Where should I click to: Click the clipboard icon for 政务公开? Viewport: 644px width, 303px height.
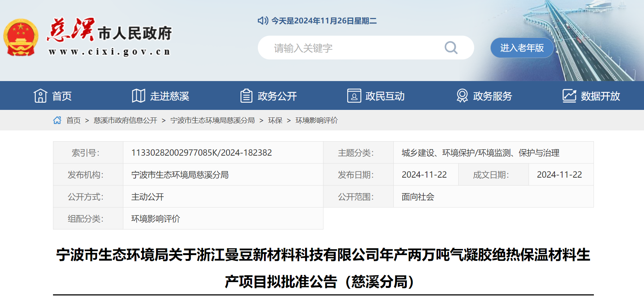(246, 96)
